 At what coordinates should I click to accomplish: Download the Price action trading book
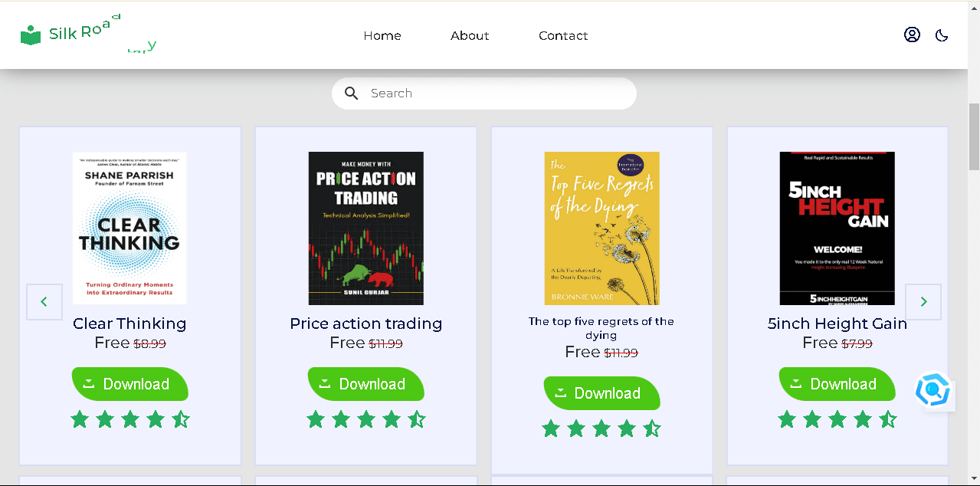[365, 384]
